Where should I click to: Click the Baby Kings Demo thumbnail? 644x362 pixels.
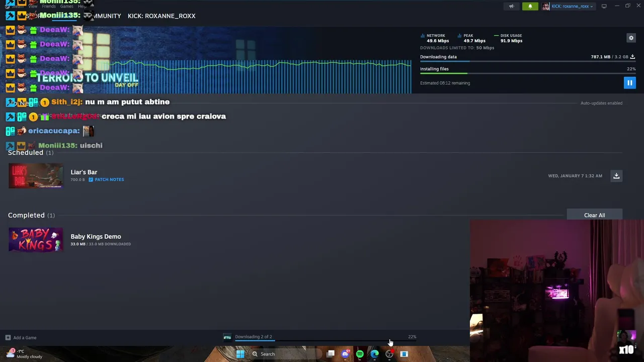(36, 240)
